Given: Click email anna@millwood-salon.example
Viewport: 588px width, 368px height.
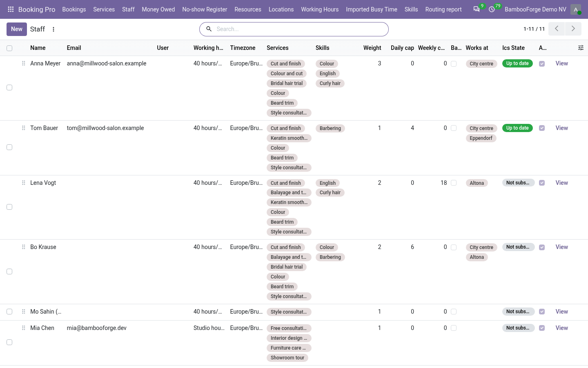Looking at the screenshot, I should tap(107, 63).
